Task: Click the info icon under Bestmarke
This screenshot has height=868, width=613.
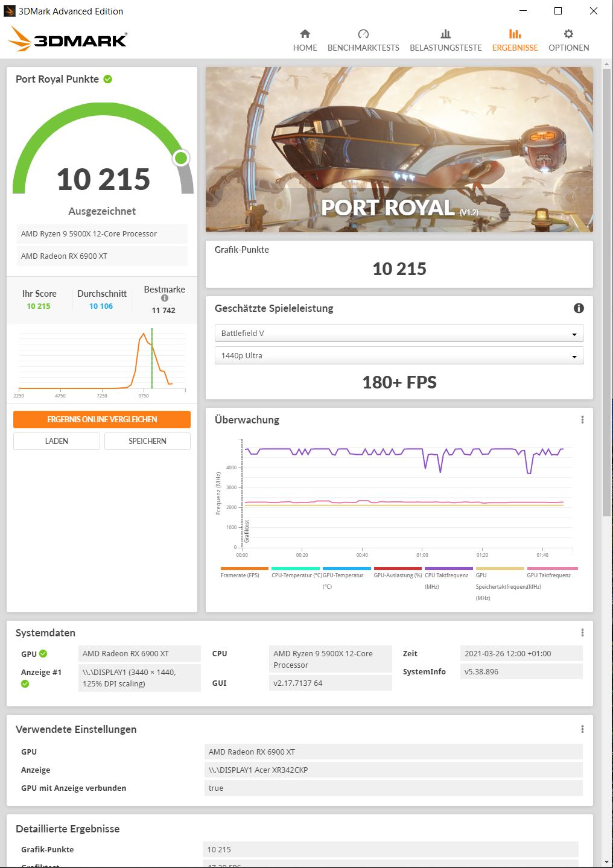Action: click(164, 298)
